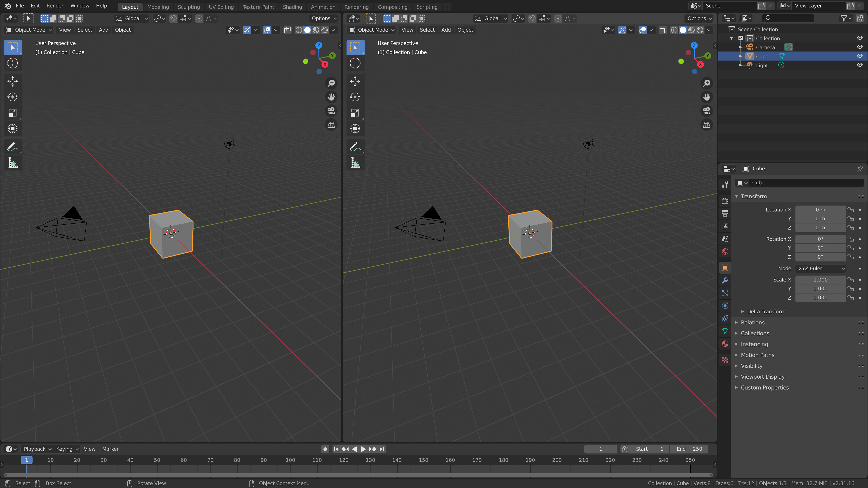Switch to the Modeling workspace tab
The height and width of the screenshot is (488, 868).
point(158,7)
